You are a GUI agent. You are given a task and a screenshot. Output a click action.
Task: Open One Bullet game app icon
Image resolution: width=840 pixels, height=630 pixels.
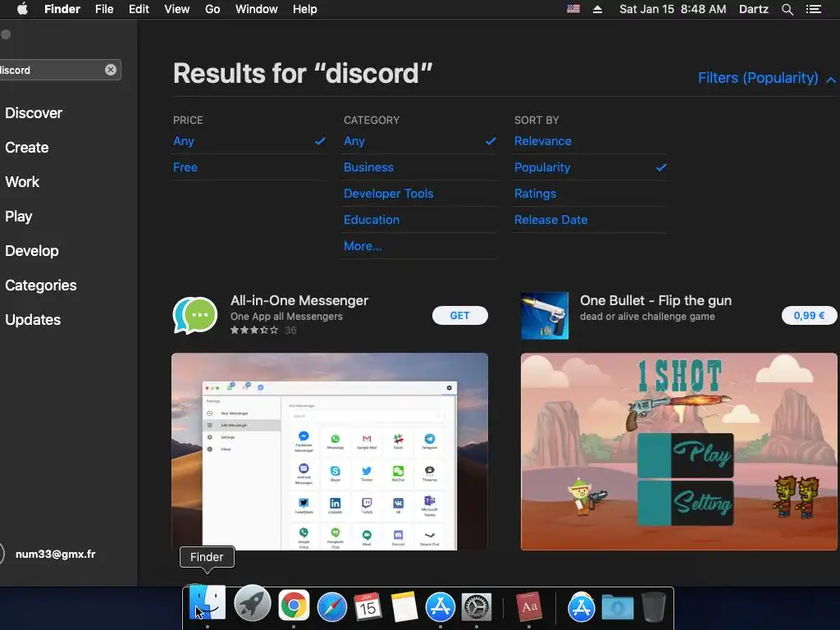point(545,315)
